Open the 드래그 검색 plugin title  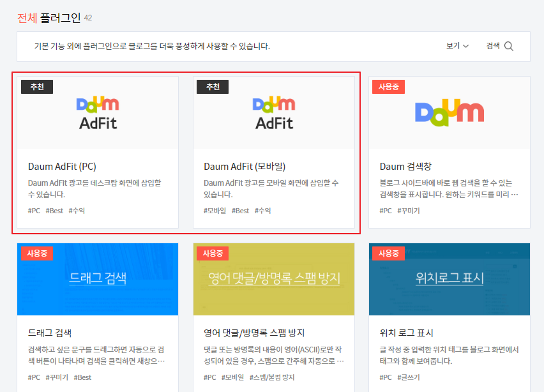(50, 333)
